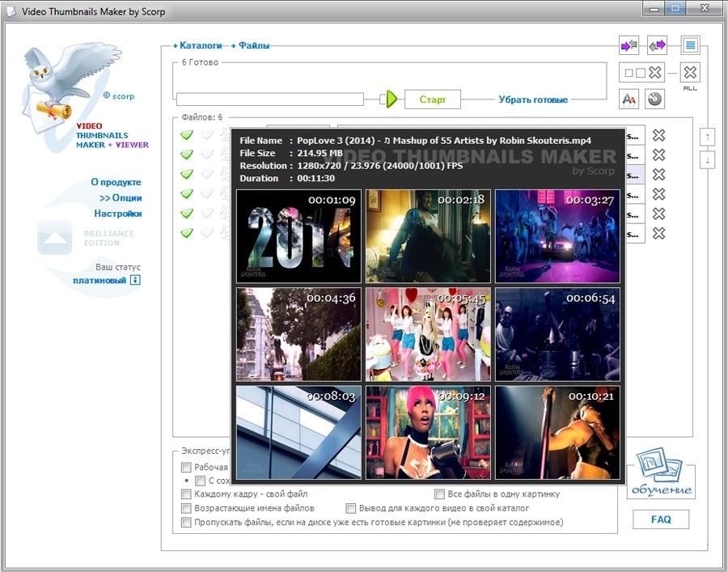Screen dimensions: 728x572
Task: Click the left purple-green arrows icon
Action: pos(629,45)
